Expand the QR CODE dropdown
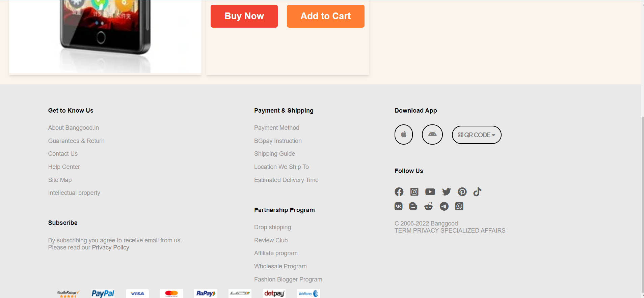The width and height of the screenshot is (644, 298). click(x=477, y=135)
